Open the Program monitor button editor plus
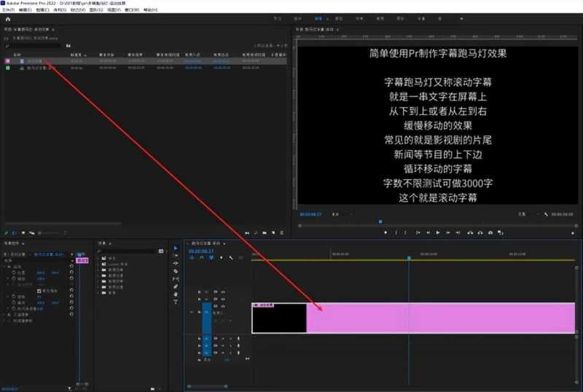 point(573,233)
